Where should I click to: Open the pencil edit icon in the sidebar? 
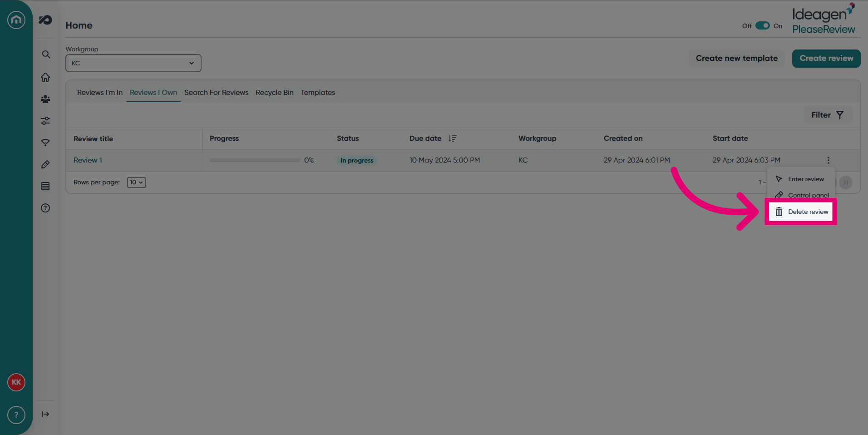45,164
